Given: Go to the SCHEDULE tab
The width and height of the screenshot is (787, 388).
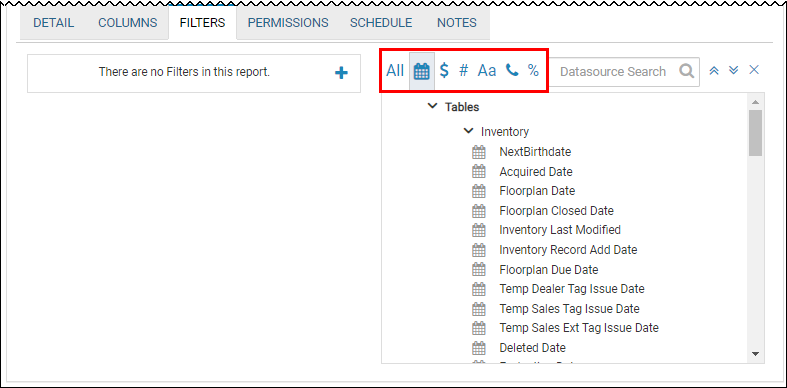Looking at the screenshot, I should pyautogui.click(x=381, y=23).
